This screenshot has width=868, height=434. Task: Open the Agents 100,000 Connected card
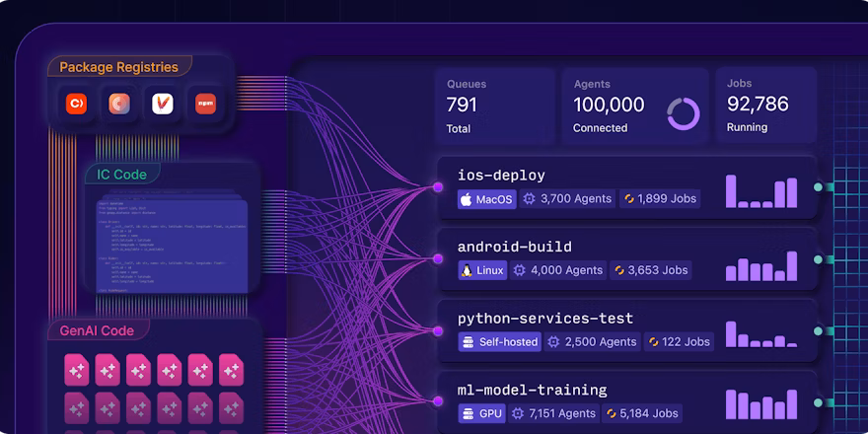pyautogui.click(x=635, y=107)
